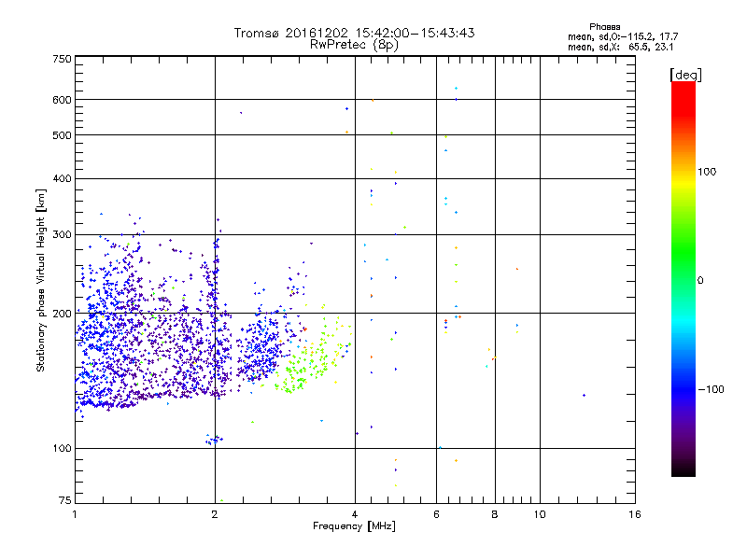The image size is (747, 560).
Task: Click the x-axis tick label '8'
Action: [495, 514]
